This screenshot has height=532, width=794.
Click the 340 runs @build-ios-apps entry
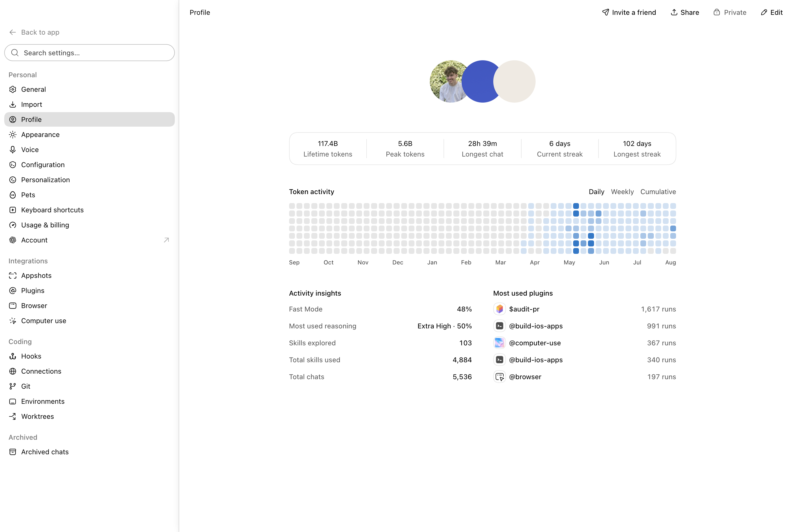tap(584, 360)
